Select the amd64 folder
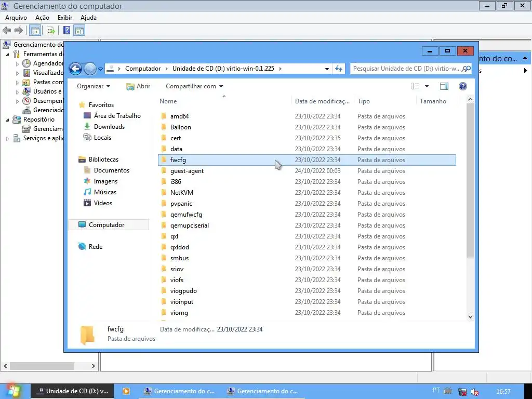 pos(307,116)
